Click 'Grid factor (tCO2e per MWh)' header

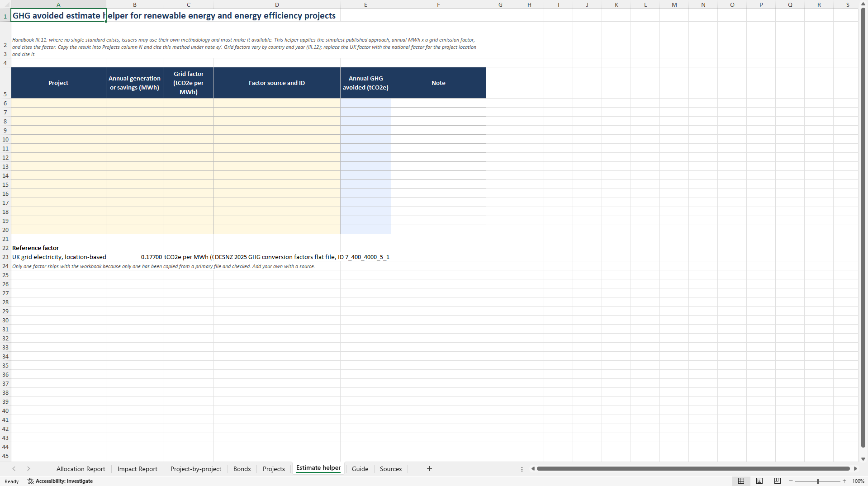click(188, 83)
